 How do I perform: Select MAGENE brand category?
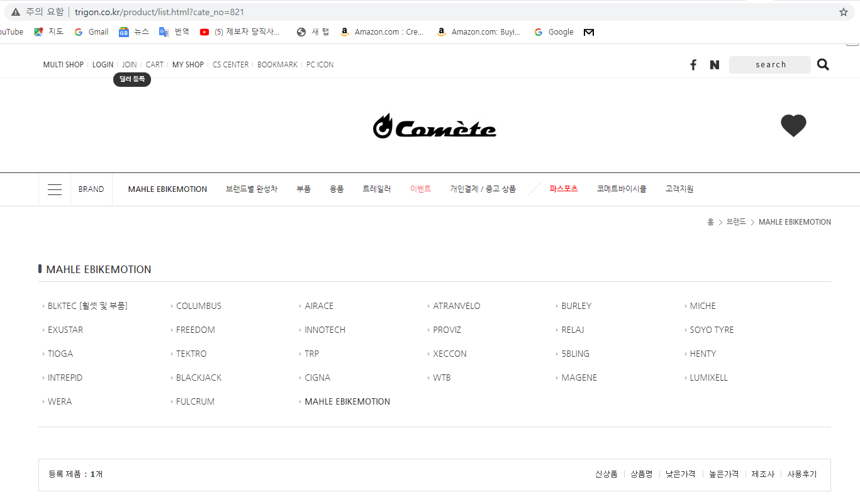pyautogui.click(x=579, y=378)
